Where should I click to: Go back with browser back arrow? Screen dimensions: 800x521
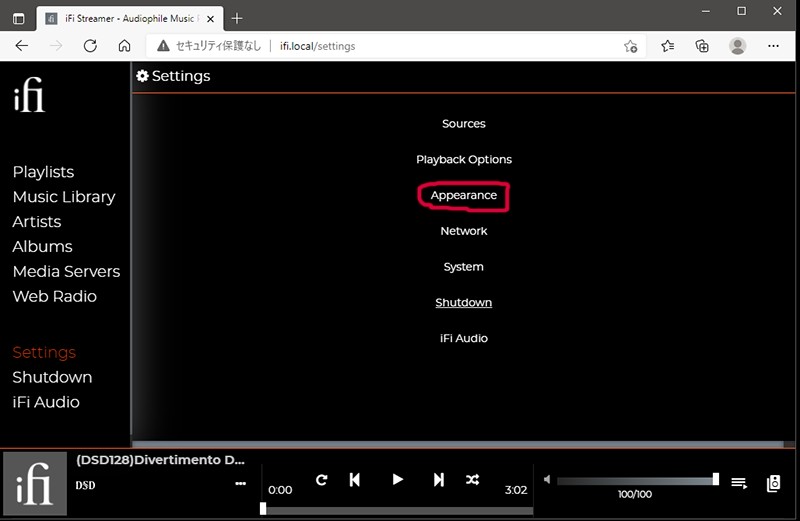[x=21, y=46]
